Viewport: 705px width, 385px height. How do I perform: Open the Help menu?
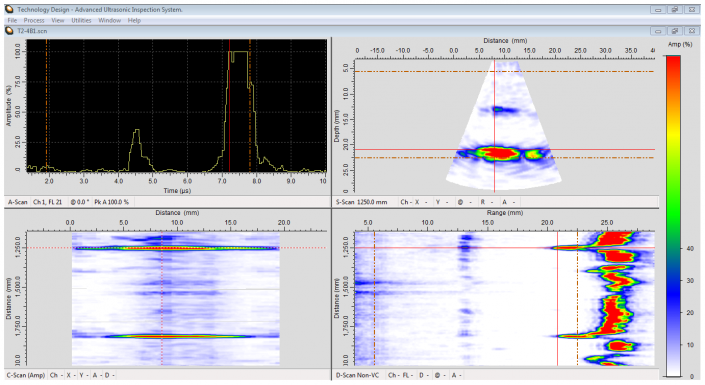[x=134, y=20]
